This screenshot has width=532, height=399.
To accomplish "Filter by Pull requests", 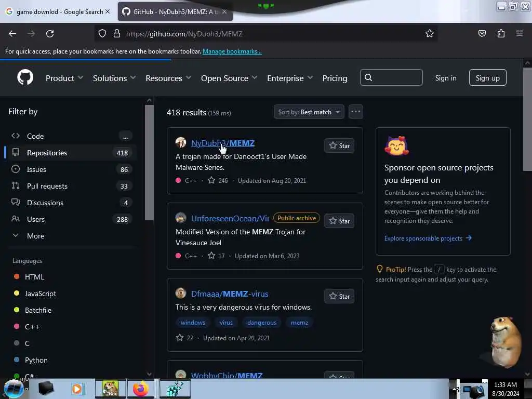I will point(71,186).
